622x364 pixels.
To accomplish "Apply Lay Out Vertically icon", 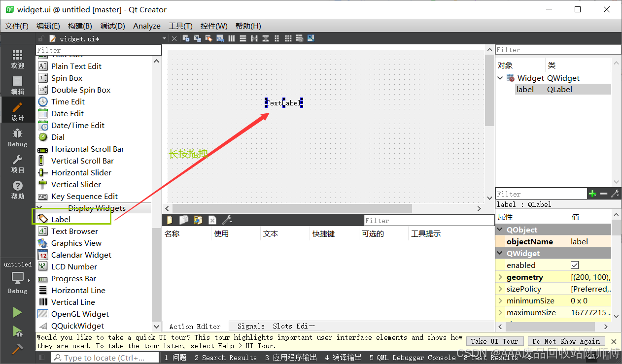I will tap(243, 38).
